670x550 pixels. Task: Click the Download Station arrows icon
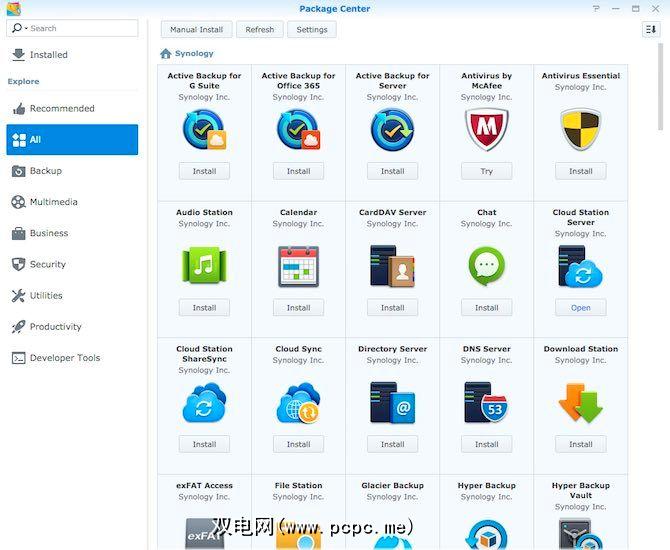pyautogui.click(x=581, y=403)
